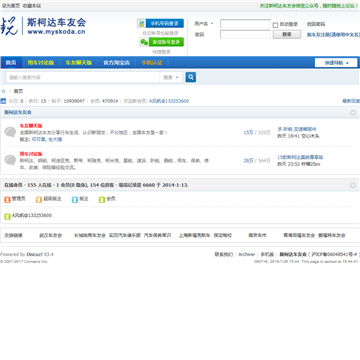
Task: Focus the username input field
Action: tap(245, 24)
